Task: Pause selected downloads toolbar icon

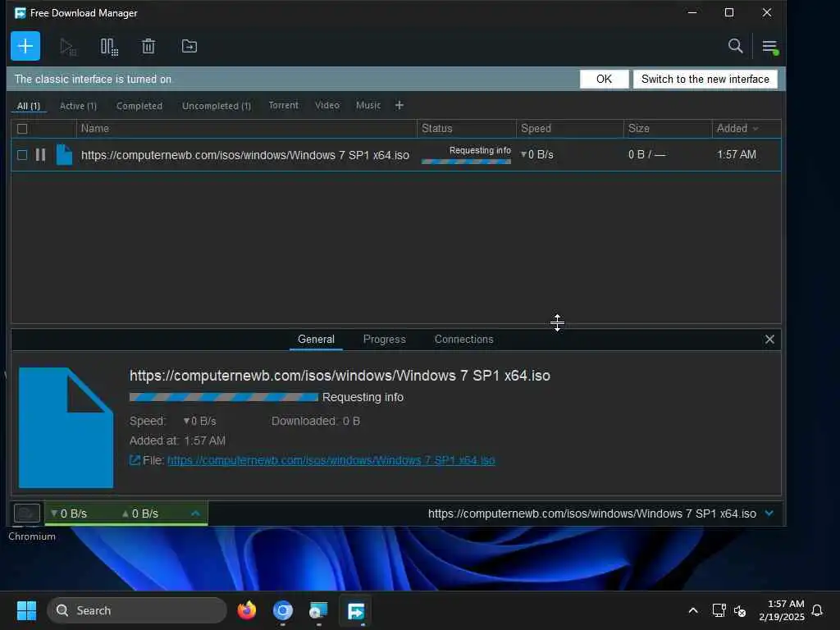Action: (109, 47)
